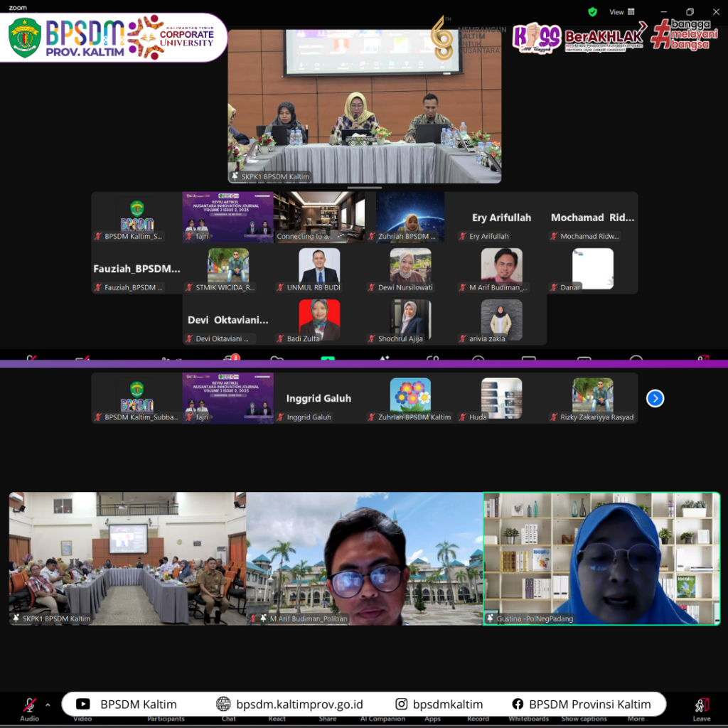Click muted mic icon beside Rizky Zakariyya Rasyad
728x728 pixels.
(x=553, y=417)
